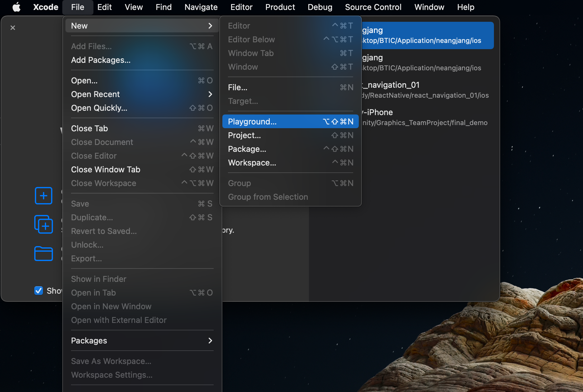
Task: Select the second neangjang recent project
Action: click(428, 63)
